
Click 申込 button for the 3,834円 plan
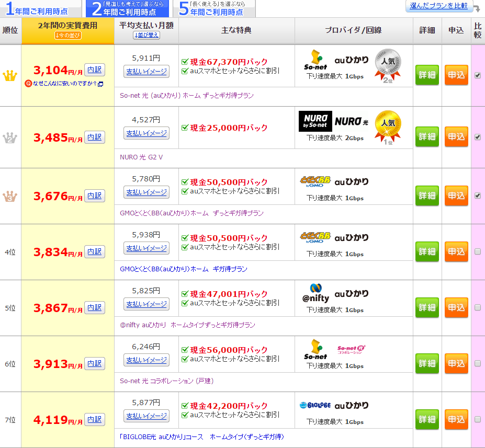click(x=456, y=251)
